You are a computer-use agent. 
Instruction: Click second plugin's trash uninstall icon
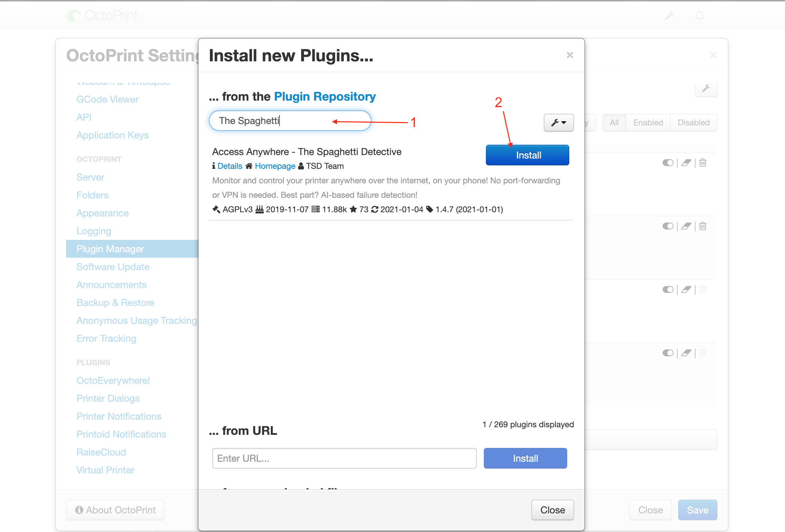703,226
